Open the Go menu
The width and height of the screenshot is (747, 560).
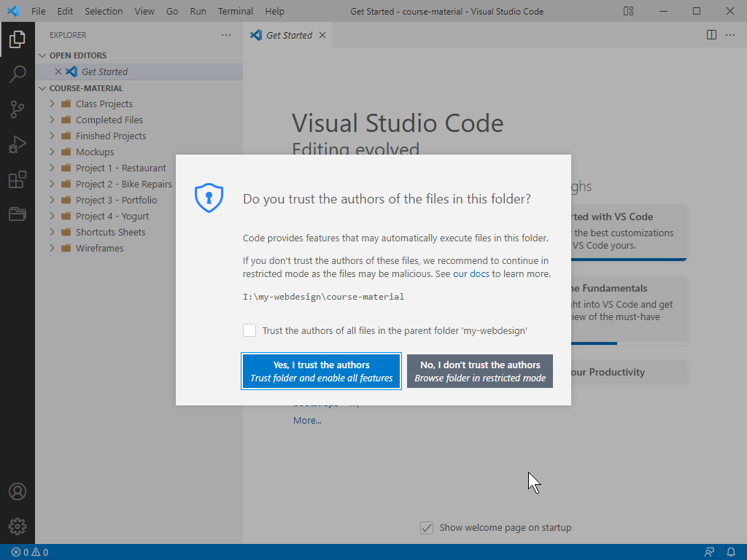tap(172, 11)
